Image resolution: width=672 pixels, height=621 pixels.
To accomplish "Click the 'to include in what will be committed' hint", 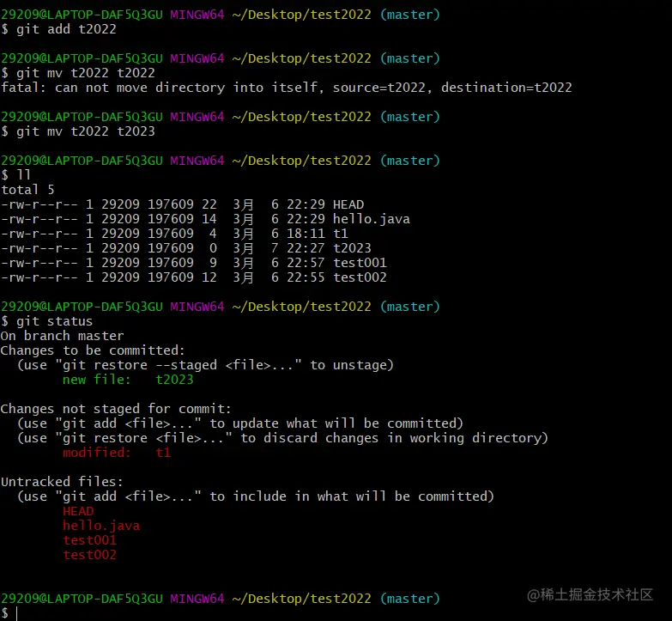I will point(256,496).
